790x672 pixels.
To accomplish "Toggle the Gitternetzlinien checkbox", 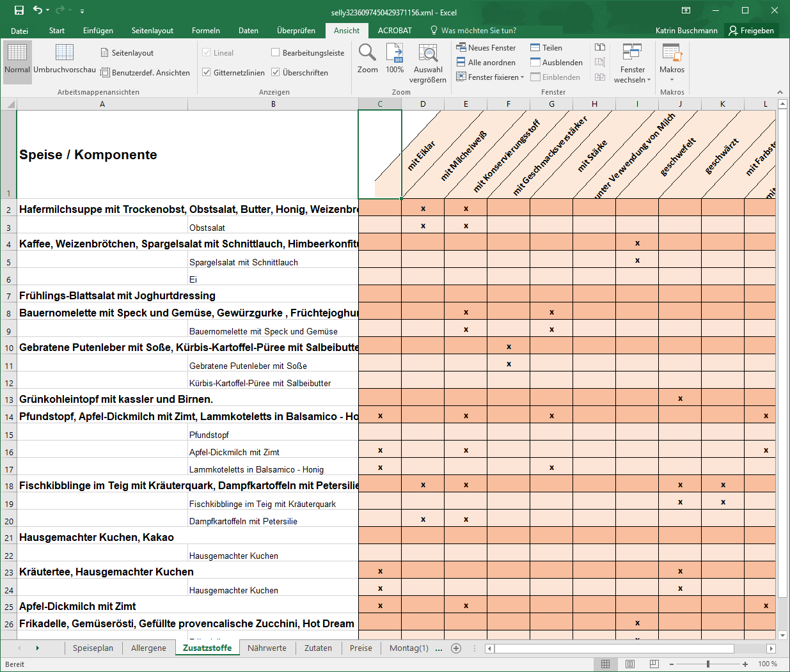I will click(x=207, y=72).
